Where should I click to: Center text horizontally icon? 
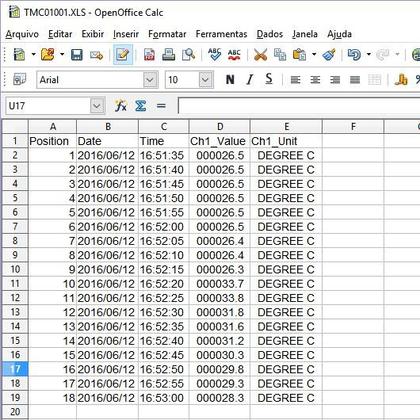point(315,80)
